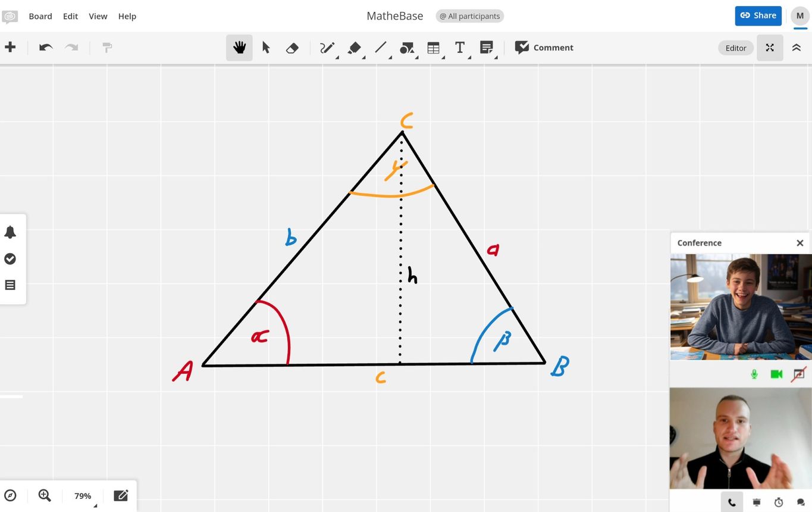The image size is (812, 512).
Task: Collapse the toolbar with double chevron
Action: point(797,48)
